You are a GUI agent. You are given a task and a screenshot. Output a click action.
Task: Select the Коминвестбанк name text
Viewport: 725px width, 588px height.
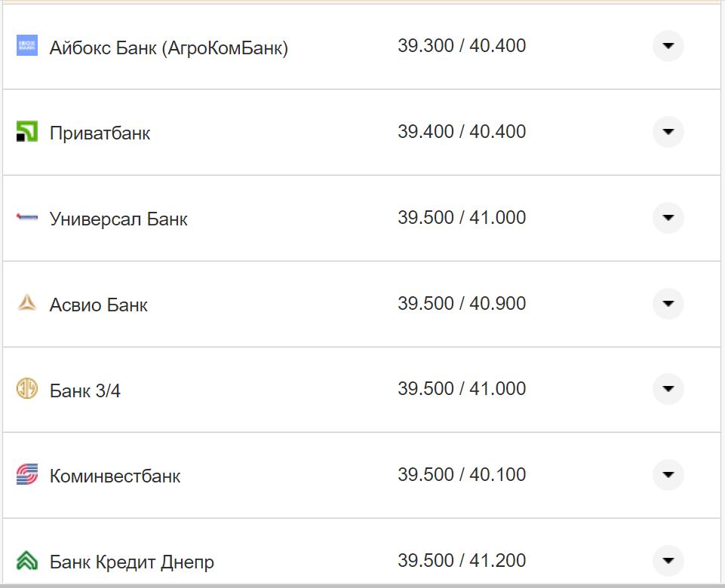[115, 476]
